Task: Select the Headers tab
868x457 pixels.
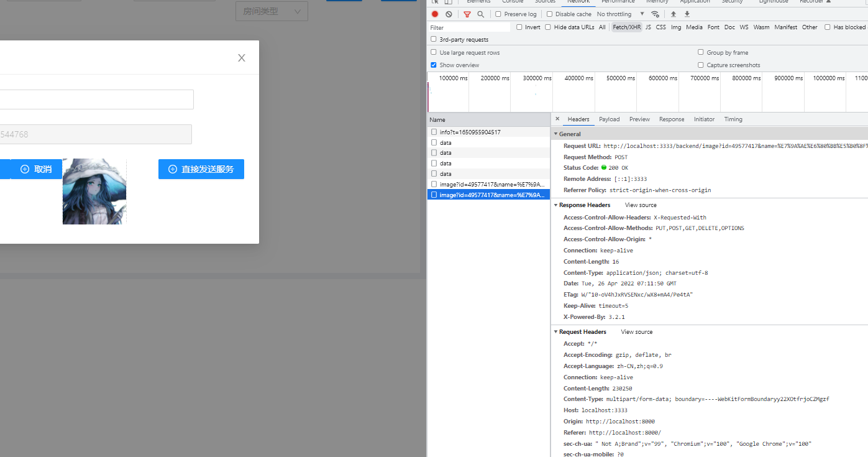Action: [x=578, y=119]
